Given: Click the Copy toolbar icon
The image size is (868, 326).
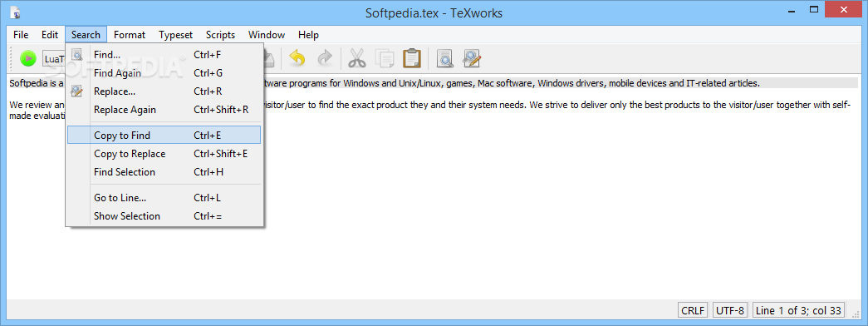Looking at the screenshot, I should point(385,57).
